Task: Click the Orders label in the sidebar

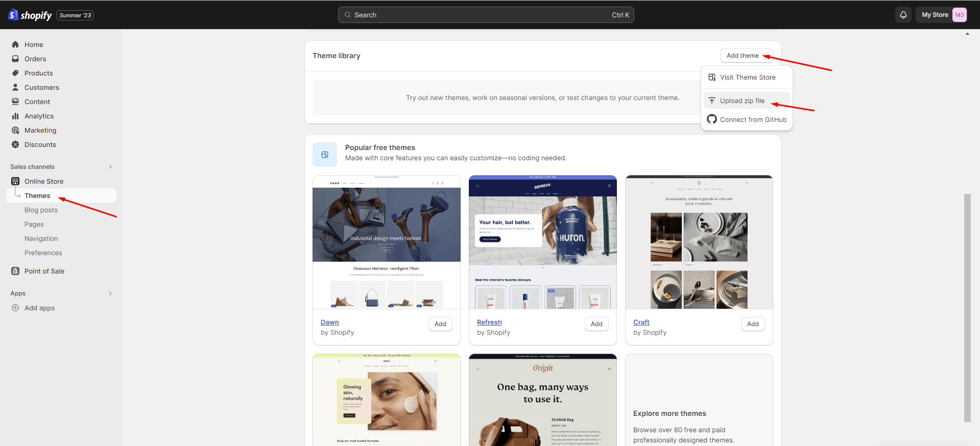Action: point(35,59)
